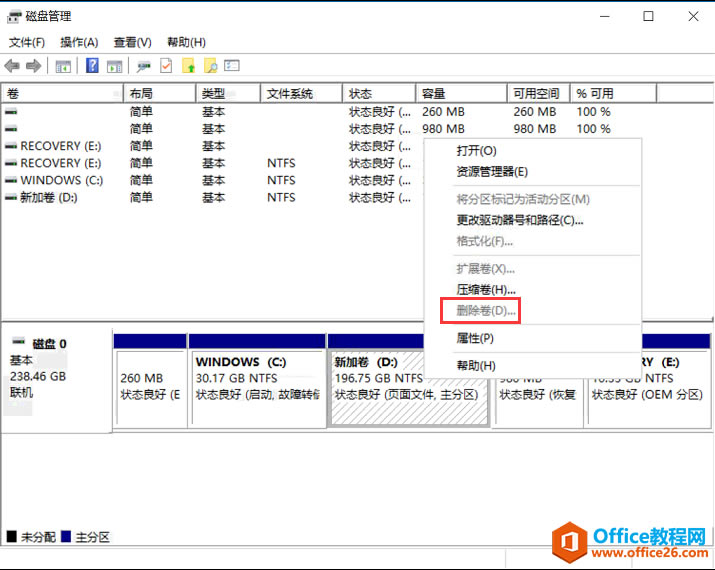The image size is (715, 570).
Task: Sort by the 状态 column header
Action: click(x=379, y=94)
